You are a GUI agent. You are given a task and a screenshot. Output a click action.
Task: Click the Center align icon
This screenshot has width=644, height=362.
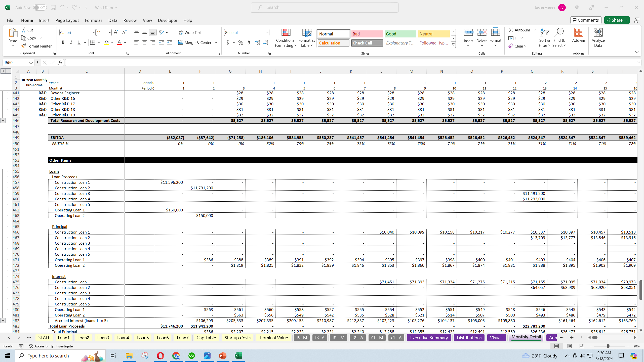click(x=144, y=42)
